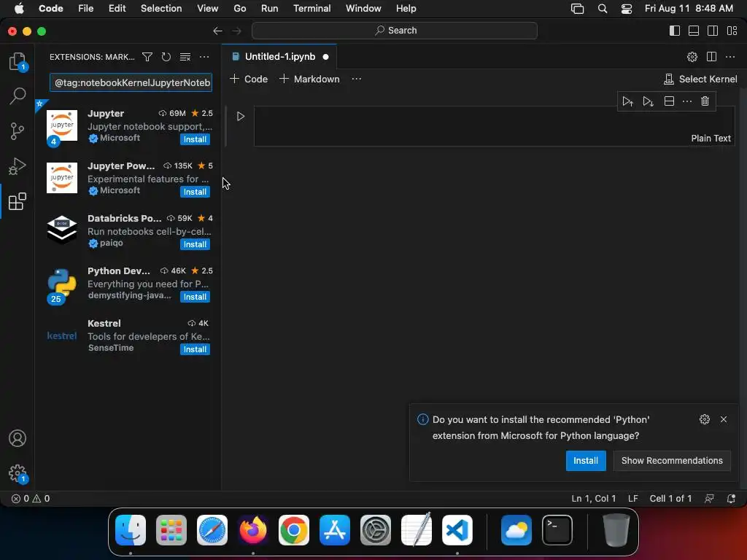Refresh the extensions list
This screenshot has height=560, width=747.
[x=166, y=57]
